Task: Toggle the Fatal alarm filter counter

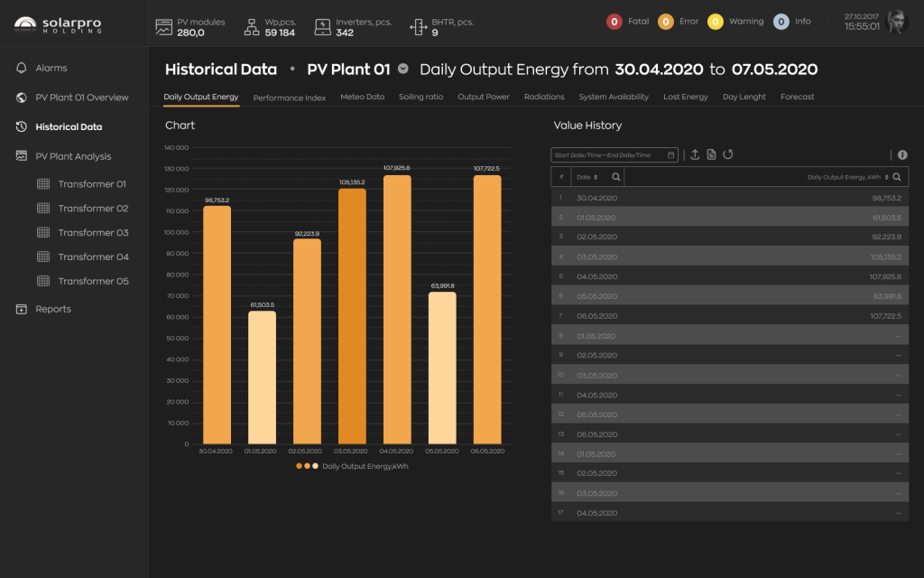Action: coord(614,22)
